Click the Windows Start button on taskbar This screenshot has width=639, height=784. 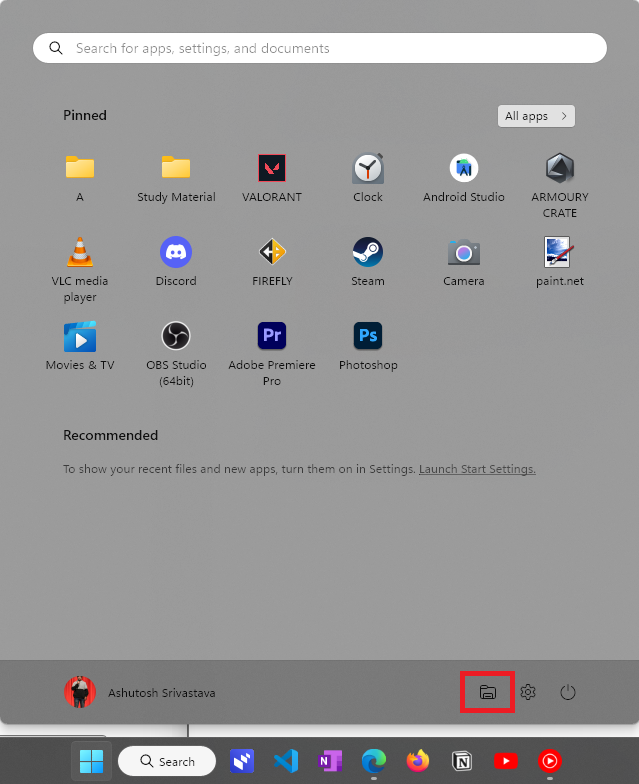92,761
